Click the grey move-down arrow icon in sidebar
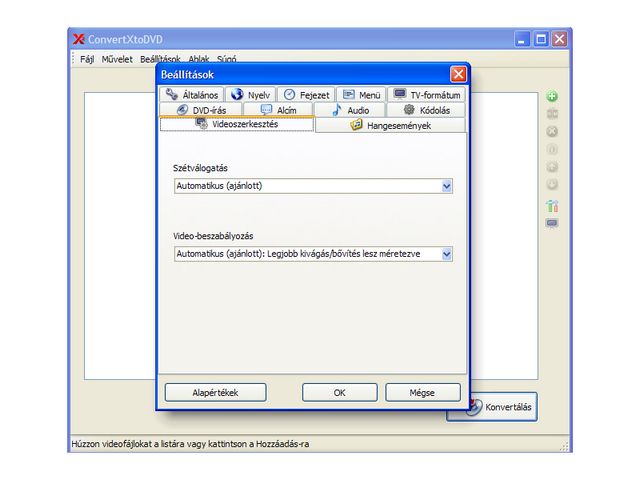 [552, 184]
